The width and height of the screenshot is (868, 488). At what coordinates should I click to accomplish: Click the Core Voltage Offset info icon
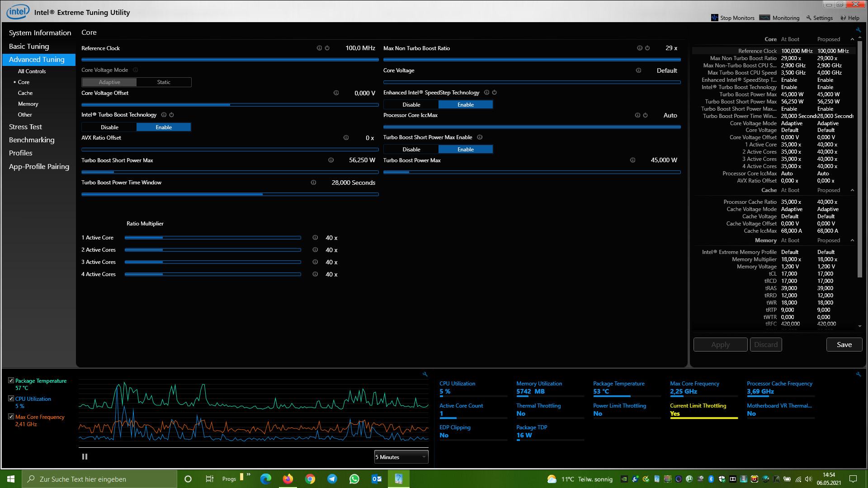(336, 93)
